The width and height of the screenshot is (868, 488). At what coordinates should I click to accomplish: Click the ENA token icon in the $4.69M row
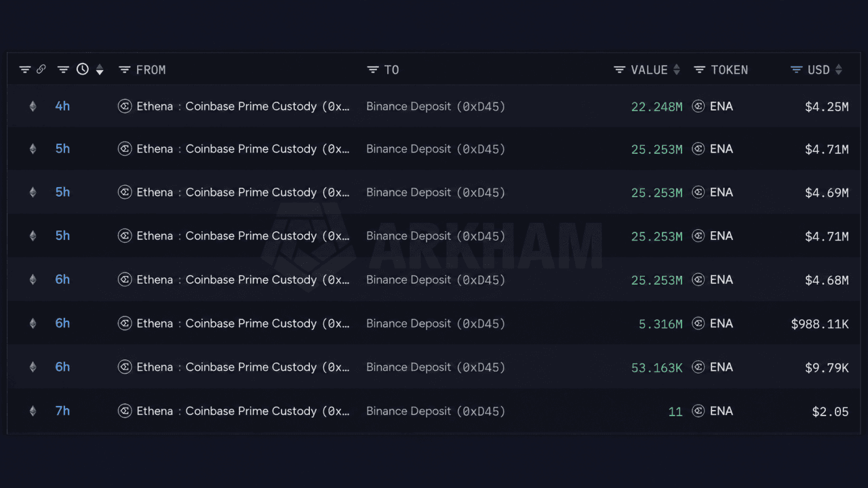[x=698, y=192]
